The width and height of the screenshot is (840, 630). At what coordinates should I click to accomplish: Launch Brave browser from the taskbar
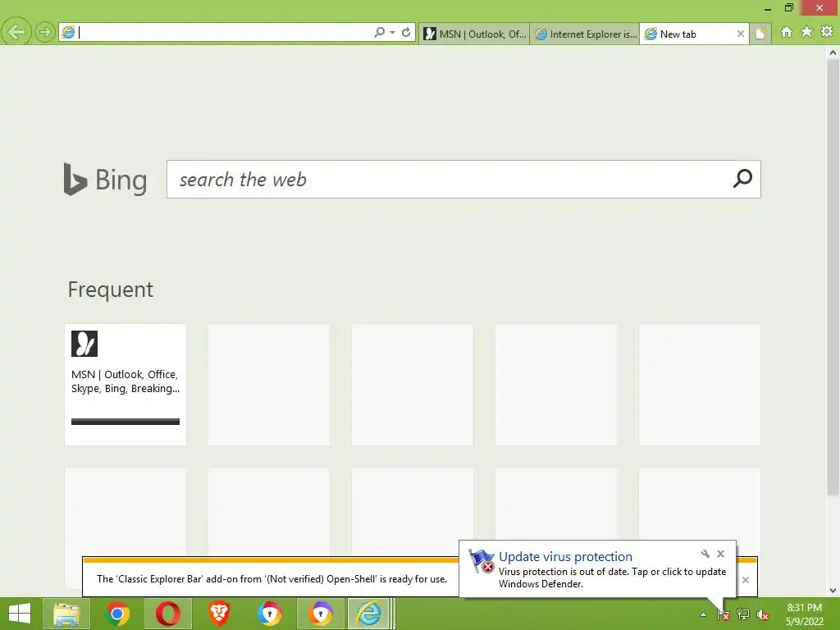tap(219, 614)
